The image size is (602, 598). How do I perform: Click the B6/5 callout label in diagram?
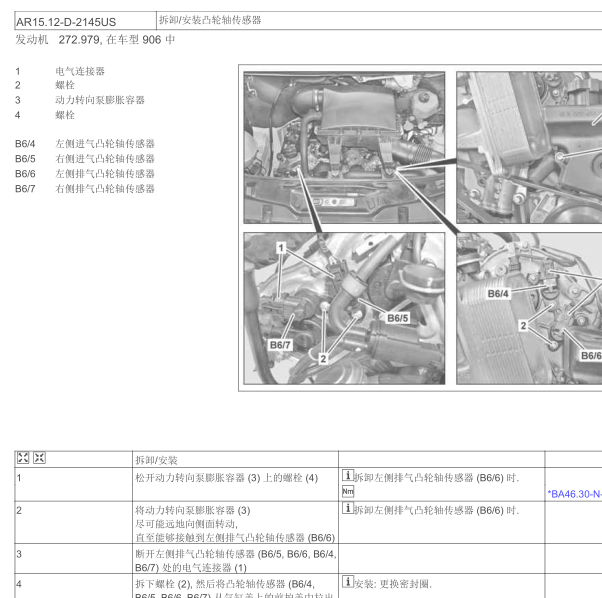click(398, 318)
